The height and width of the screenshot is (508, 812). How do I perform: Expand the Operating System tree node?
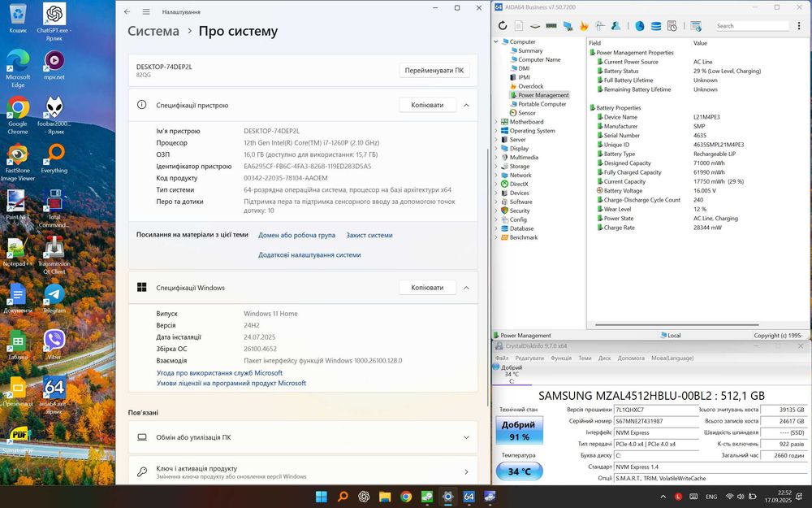click(x=496, y=131)
